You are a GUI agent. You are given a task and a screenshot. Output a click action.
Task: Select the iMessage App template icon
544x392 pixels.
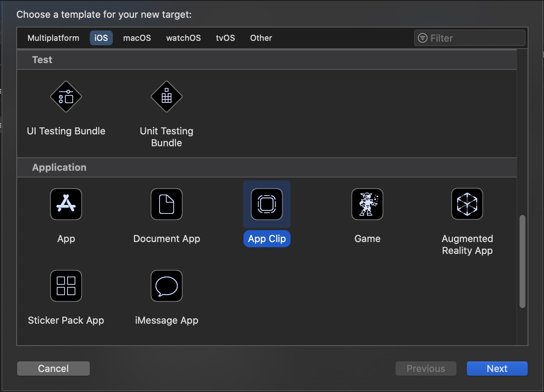click(167, 286)
